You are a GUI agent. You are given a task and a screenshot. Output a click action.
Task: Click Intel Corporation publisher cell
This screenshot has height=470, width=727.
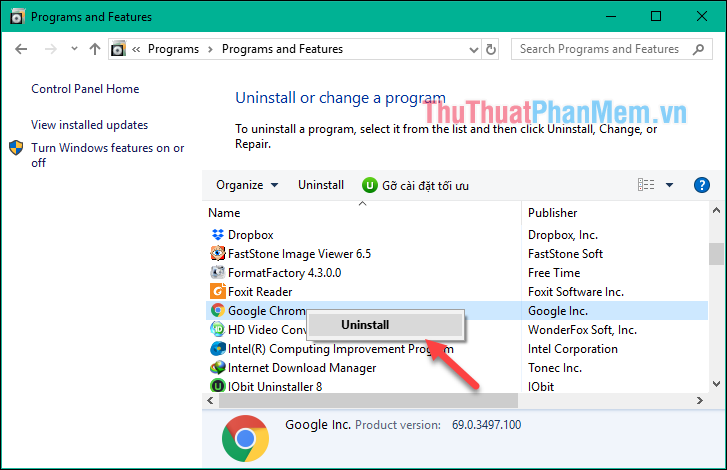pyautogui.click(x=573, y=349)
